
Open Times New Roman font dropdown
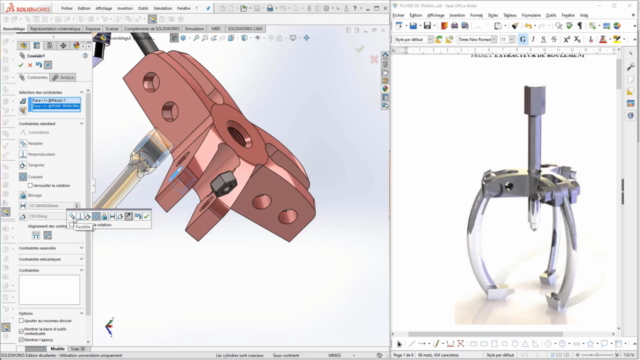click(494, 40)
